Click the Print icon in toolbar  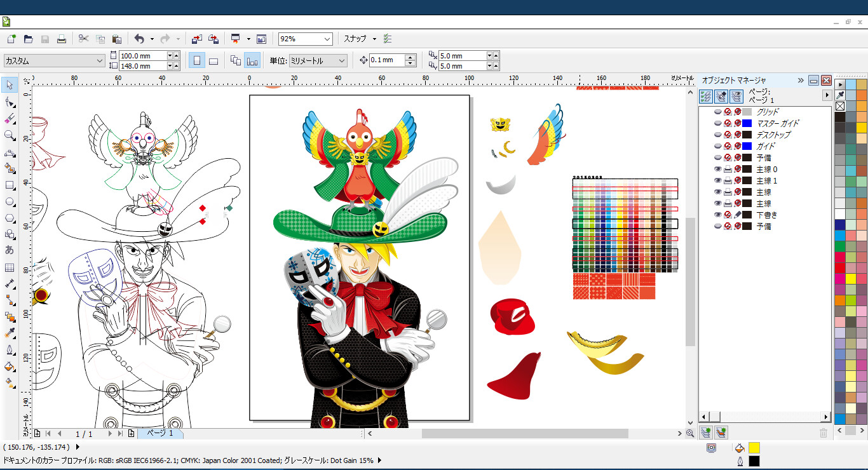click(x=62, y=39)
